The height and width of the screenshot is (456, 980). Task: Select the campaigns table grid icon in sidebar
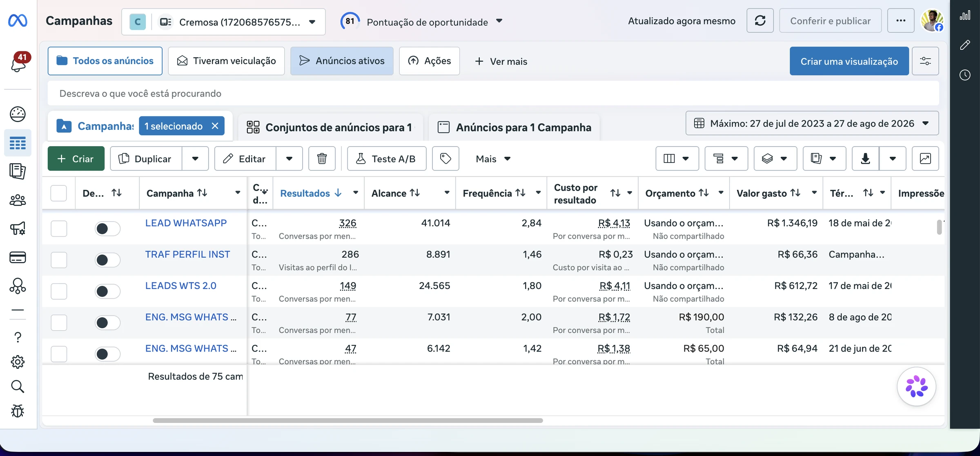click(x=18, y=143)
